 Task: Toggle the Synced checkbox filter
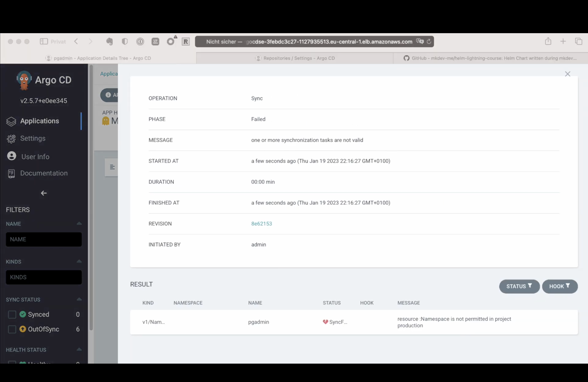click(x=12, y=314)
